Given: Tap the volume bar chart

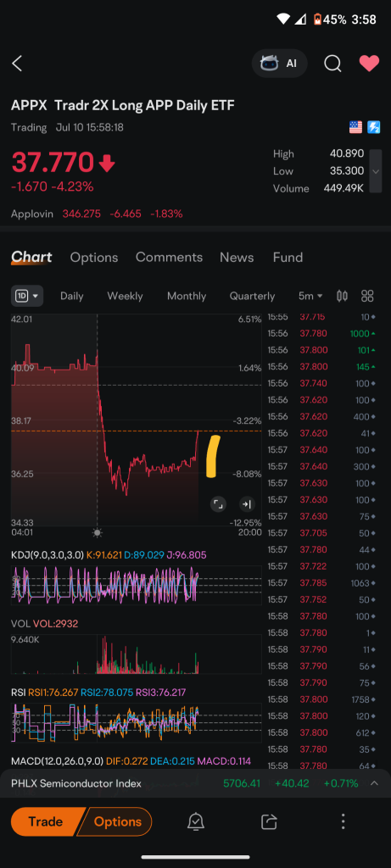Looking at the screenshot, I should tap(137, 654).
